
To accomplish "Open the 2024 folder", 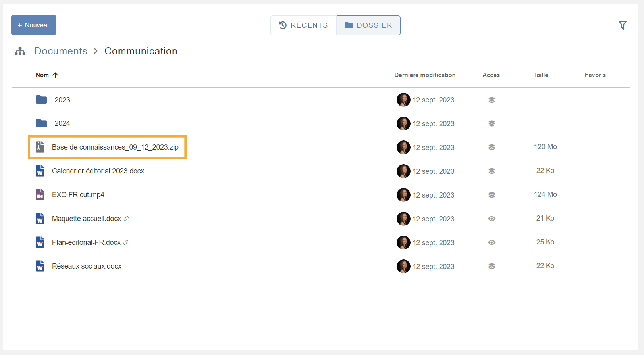I will pyautogui.click(x=62, y=123).
